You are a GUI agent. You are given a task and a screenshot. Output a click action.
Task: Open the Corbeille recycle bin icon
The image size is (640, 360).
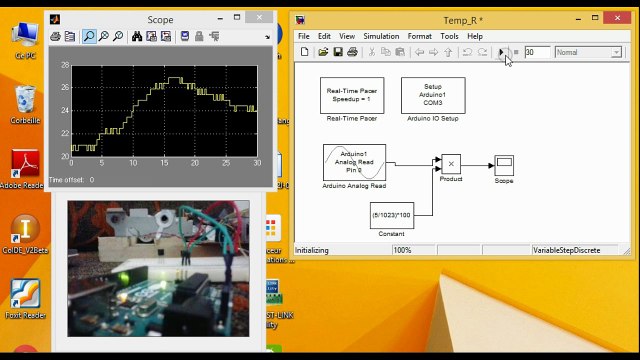tap(25, 104)
